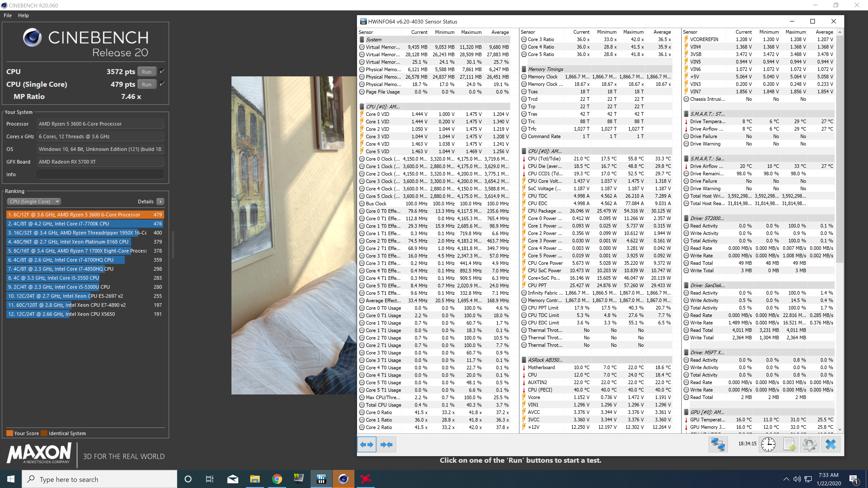Viewport: 868px width, 488px height.
Task: Click the Core 0 VID sensor icon
Action: pyautogui.click(x=362, y=114)
